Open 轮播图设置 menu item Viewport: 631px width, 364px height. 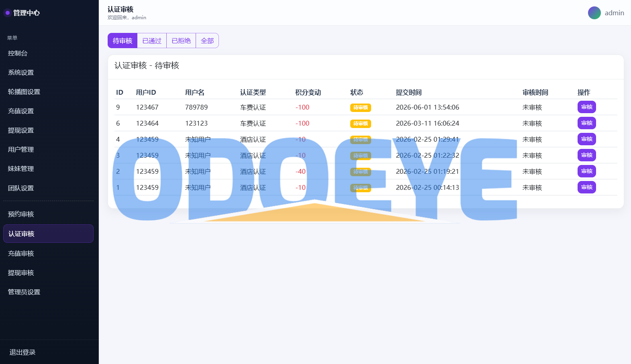click(x=48, y=92)
